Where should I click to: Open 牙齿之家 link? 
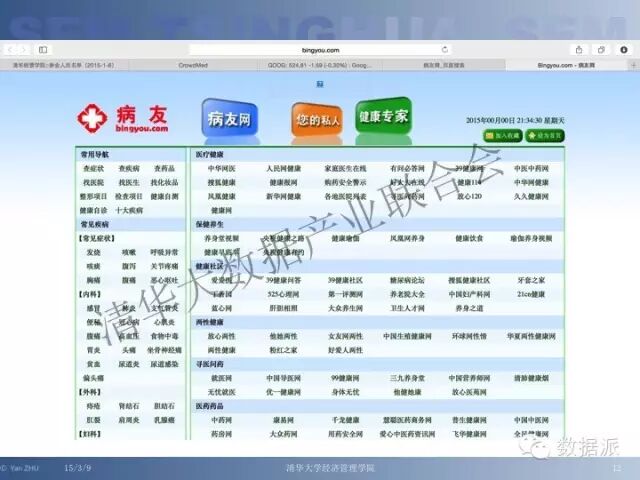pos(531,280)
